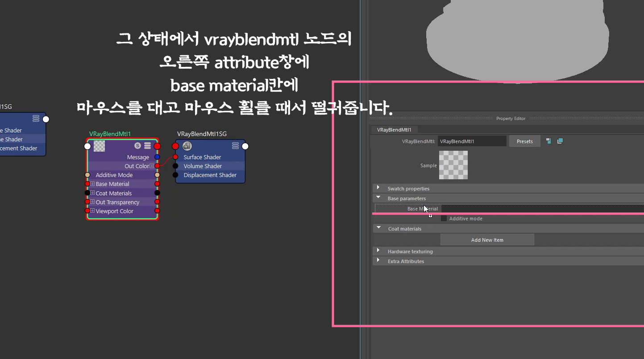Select the VRayBlendMtl1SG node title label
Viewport: 644px width, 359px height.
tap(202, 134)
